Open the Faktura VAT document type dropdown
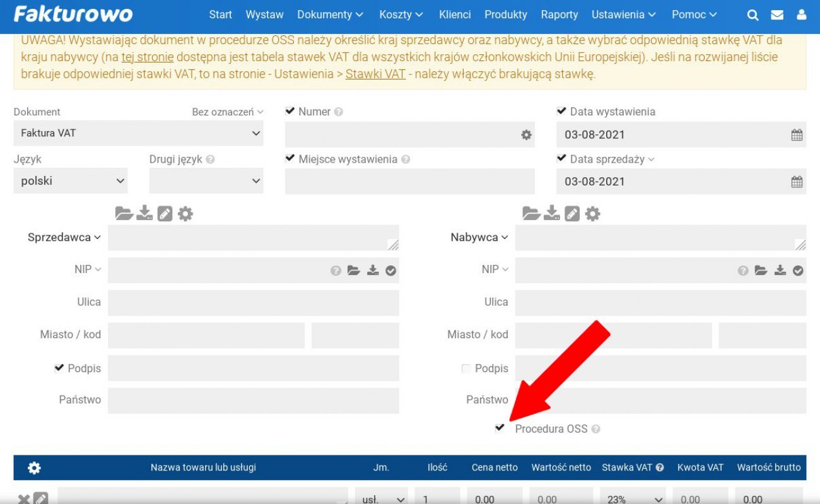 pos(138,134)
